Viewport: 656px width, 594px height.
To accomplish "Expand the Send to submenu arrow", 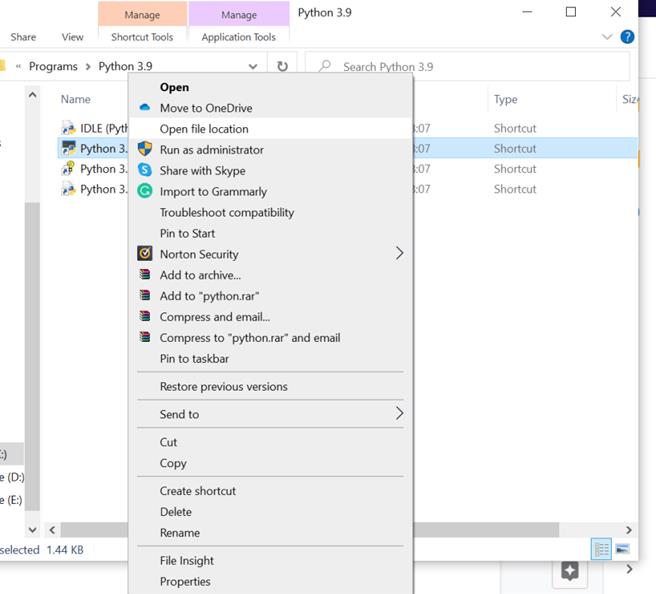I will [399, 413].
